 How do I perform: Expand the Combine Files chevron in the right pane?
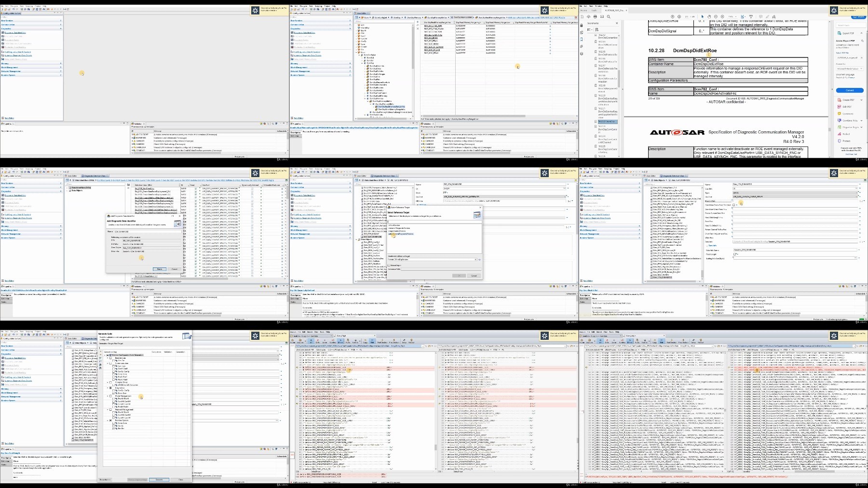[861, 121]
